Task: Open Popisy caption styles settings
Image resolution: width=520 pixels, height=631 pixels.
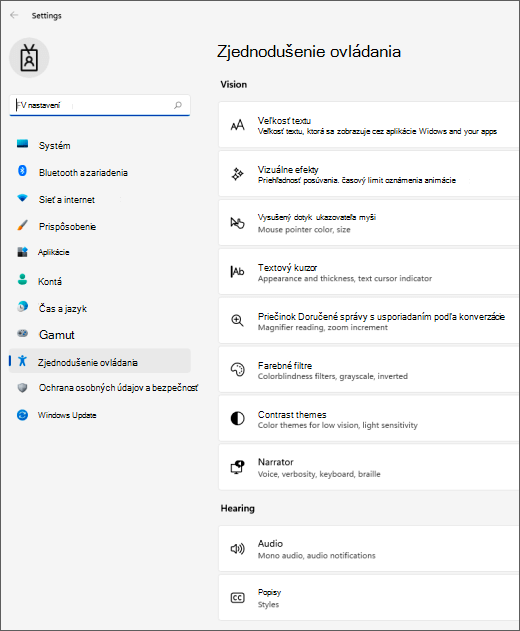Action: pos(369,598)
